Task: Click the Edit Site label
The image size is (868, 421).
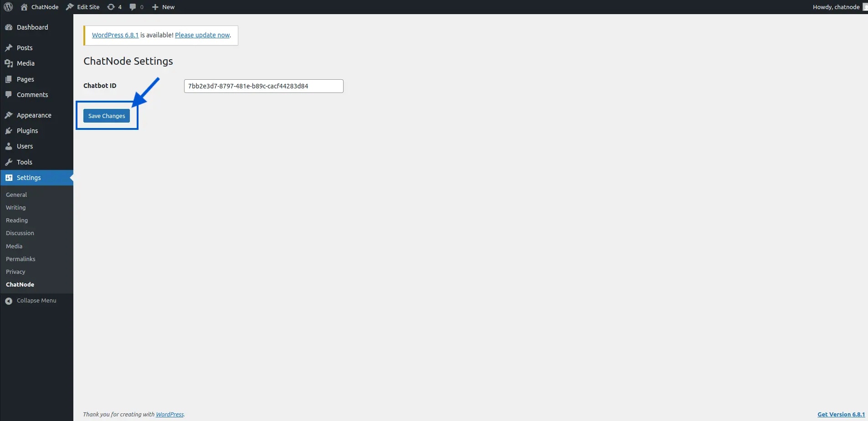Action: coord(88,7)
